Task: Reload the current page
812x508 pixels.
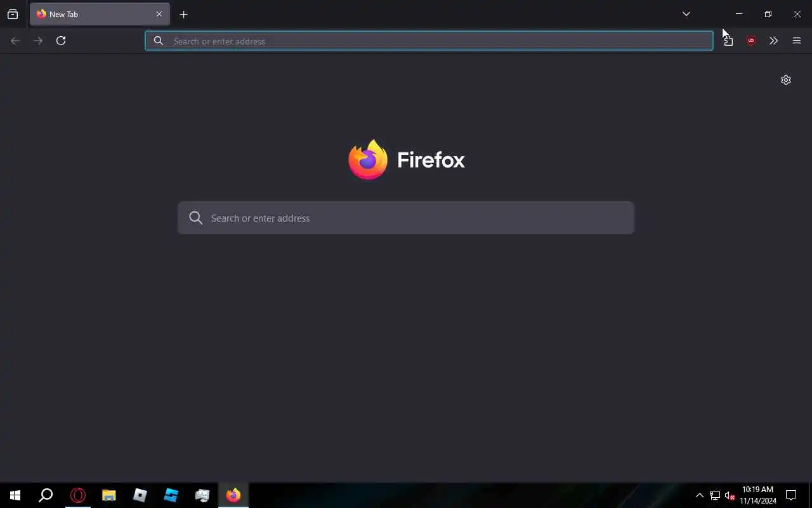Action: (61, 41)
